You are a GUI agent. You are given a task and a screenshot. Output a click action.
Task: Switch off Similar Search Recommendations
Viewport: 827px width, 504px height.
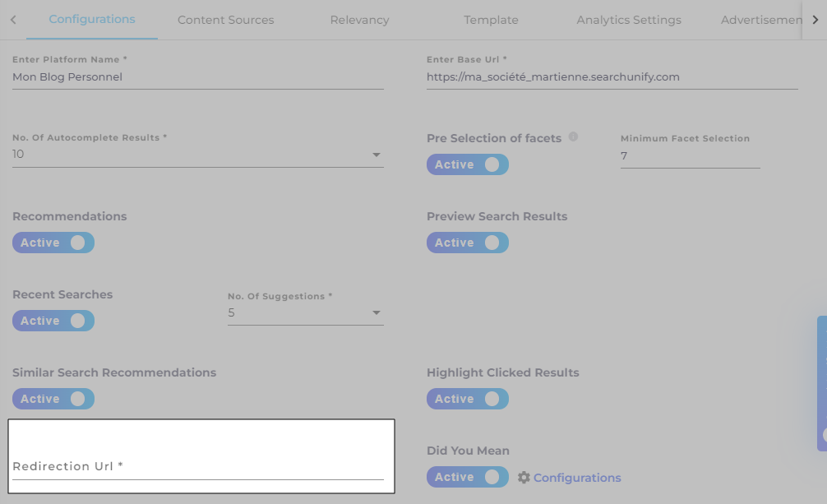click(x=53, y=399)
